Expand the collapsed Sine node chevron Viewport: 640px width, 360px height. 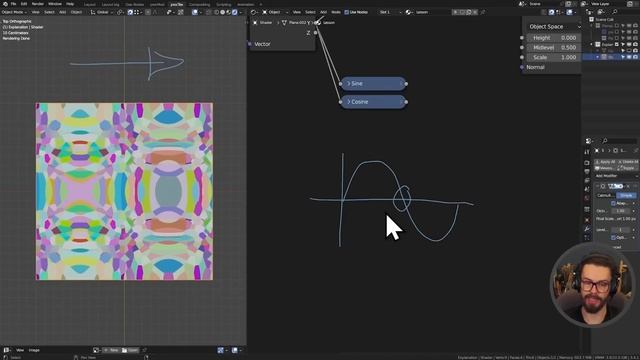point(349,84)
